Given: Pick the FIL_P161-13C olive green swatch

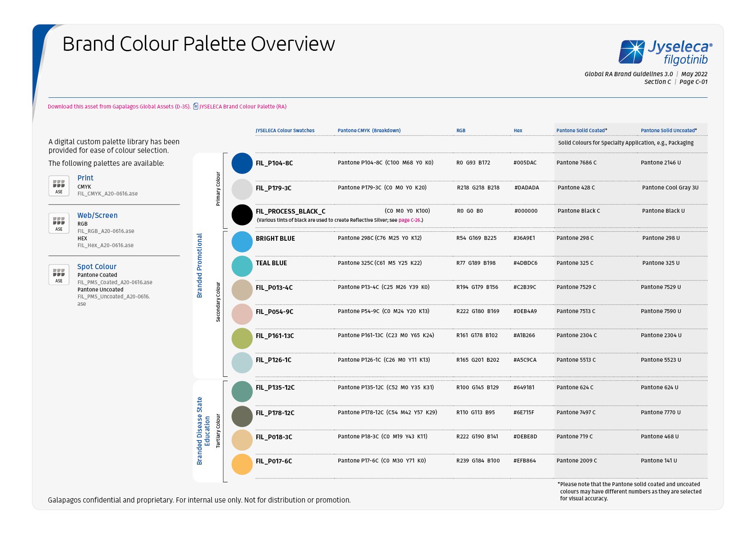Looking at the screenshot, I should pos(242,338).
